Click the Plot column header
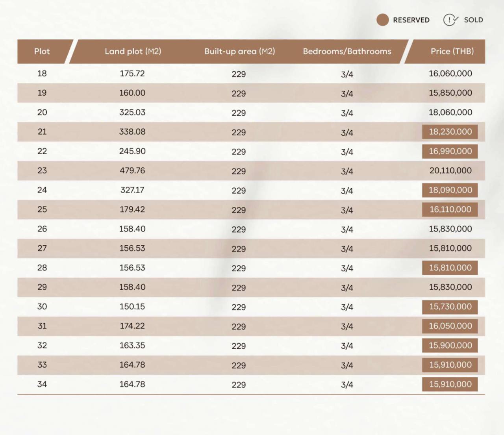The width and height of the screenshot is (504, 435). point(42,51)
